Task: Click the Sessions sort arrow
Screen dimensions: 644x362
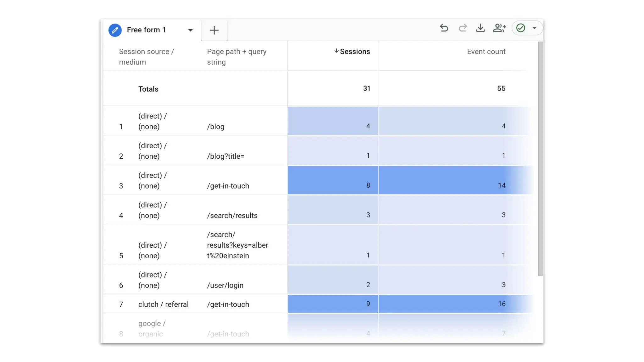Action: coord(336,51)
